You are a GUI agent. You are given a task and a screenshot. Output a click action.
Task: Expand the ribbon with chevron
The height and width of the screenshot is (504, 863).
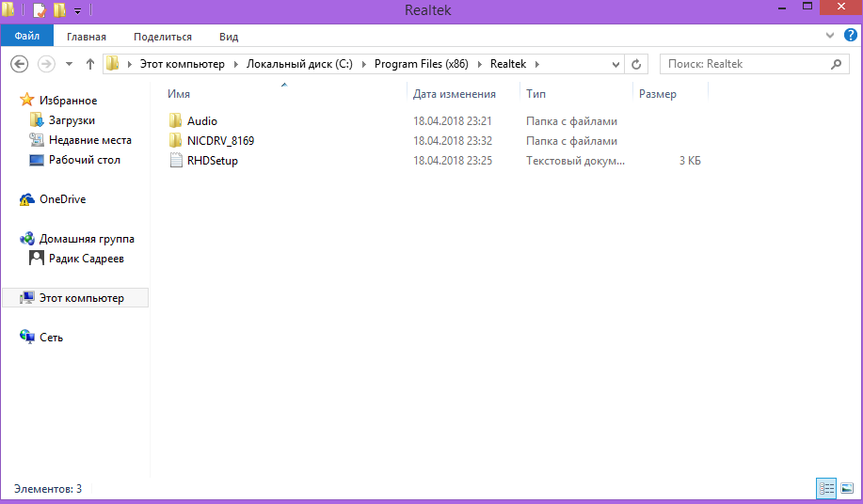tap(830, 36)
